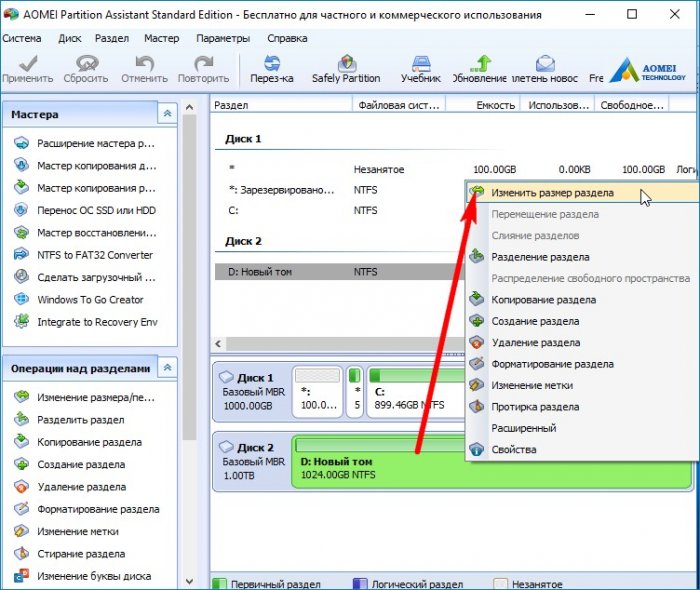
Task: Sort by the Емкость column header
Action: [x=483, y=105]
